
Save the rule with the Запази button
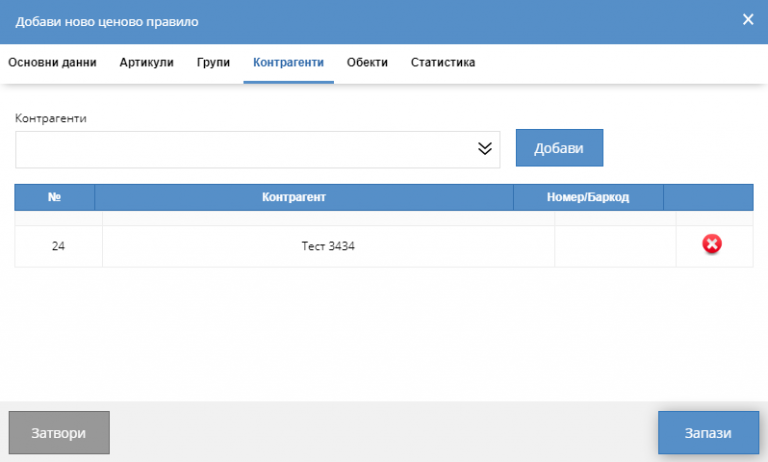coord(708,433)
